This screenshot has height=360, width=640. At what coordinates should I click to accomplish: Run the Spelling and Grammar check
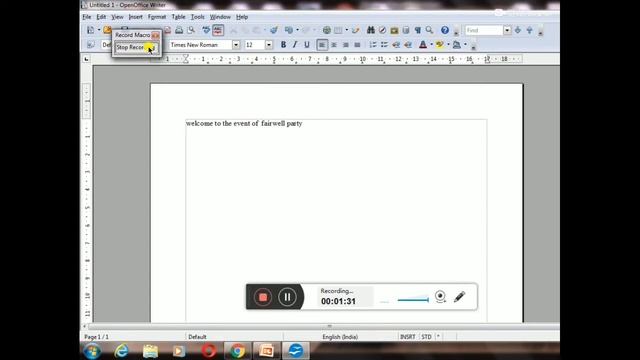click(x=206, y=30)
